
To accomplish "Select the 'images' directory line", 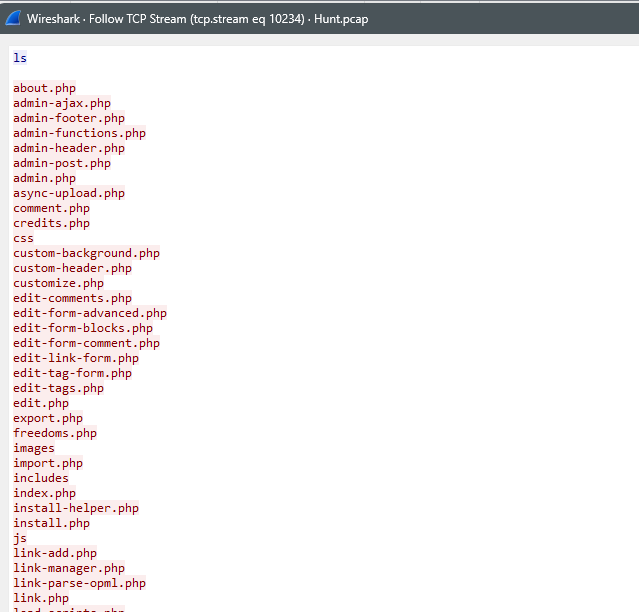I will (34, 448).
